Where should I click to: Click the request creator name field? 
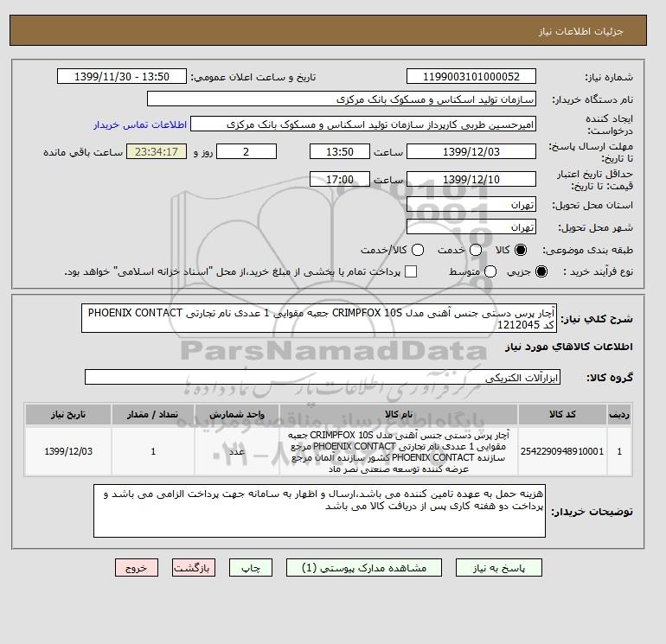pyautogui.click(x=363, y=124)
